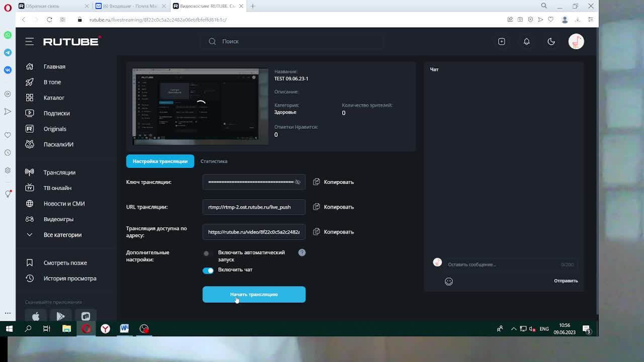
Task: Click the browser address bar
Action: [x=292, y=20]
